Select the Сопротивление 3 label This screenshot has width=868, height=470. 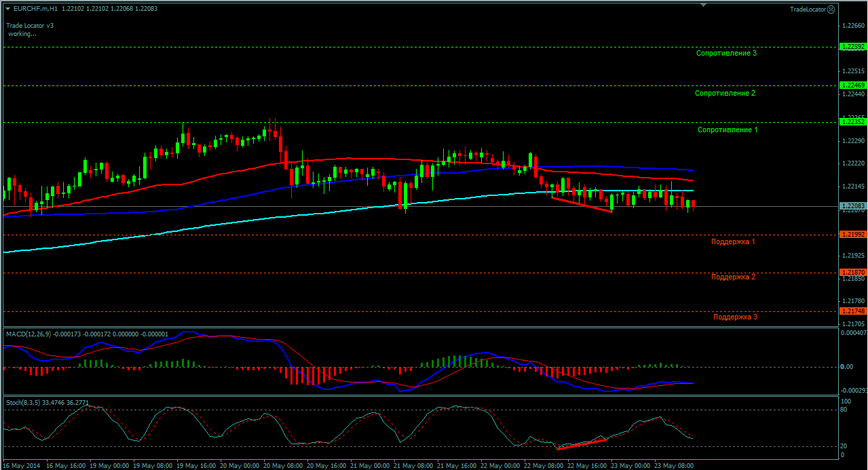(x=727, y=53)
